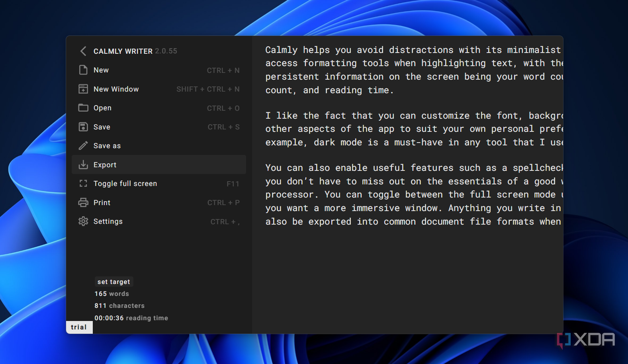
Task: Click the Open folder icon
Action: click(83, 108)
